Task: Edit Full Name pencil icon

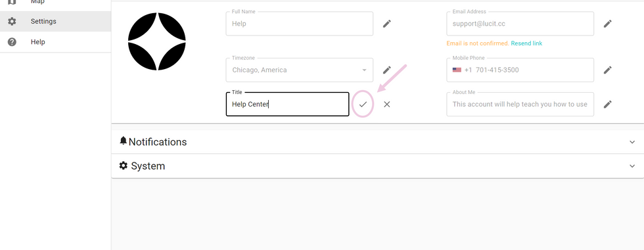Action: (387, 24)
